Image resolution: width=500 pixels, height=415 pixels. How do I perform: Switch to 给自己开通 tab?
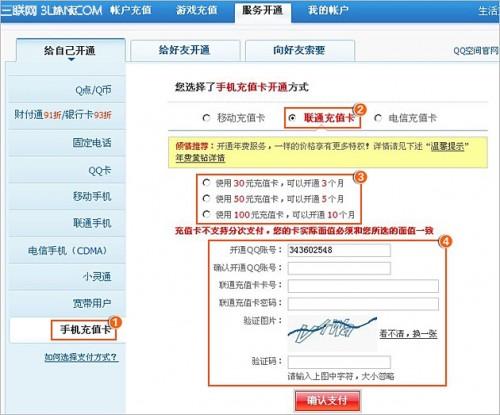[70, 51]
